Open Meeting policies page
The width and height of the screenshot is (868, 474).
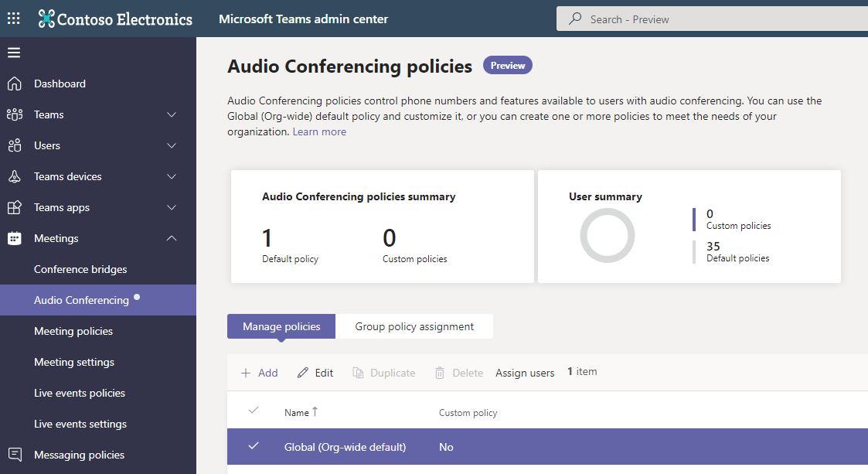click(73, 331)
